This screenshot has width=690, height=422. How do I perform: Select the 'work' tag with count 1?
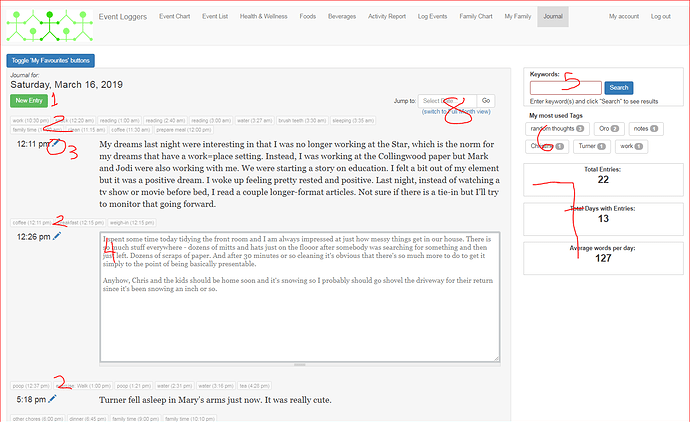point(631,147)
